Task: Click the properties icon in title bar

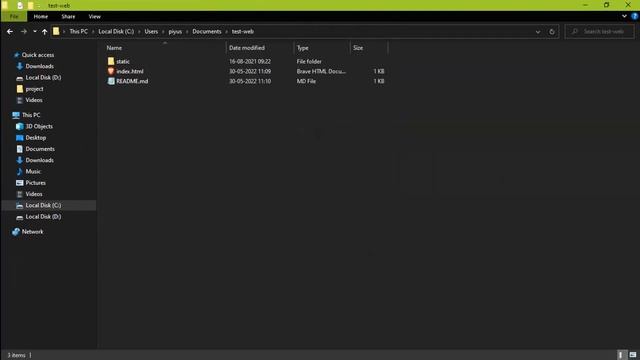Action: 20,5
